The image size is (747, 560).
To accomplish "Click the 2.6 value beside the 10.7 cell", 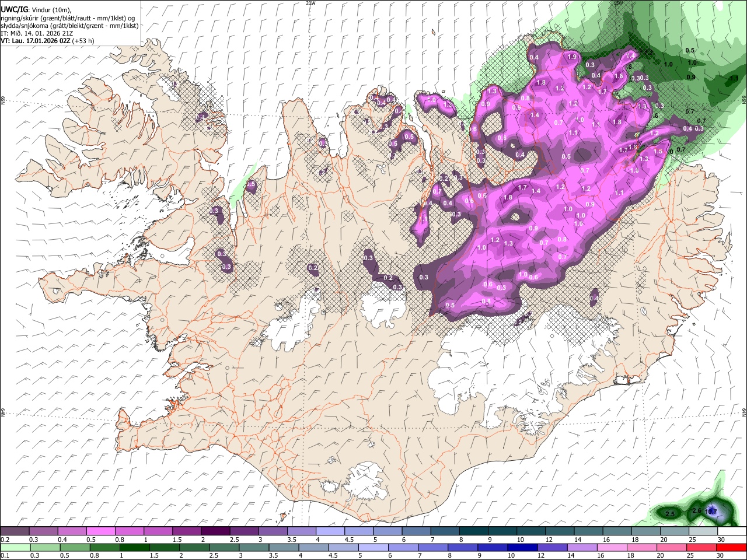I will [696, 510].
